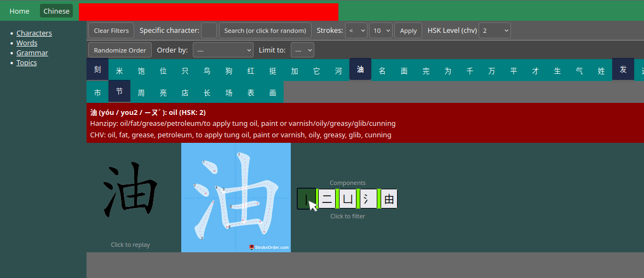The image size is (644, 278).
Task: Select the character 刻 tile
Action: coord(97,69)
